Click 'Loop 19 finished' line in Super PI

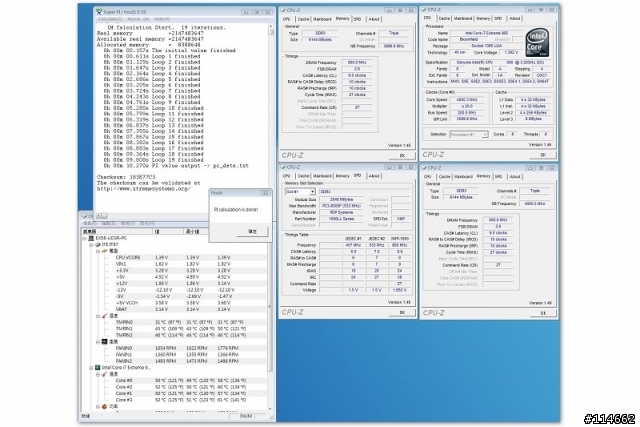[x=153, y=160]
